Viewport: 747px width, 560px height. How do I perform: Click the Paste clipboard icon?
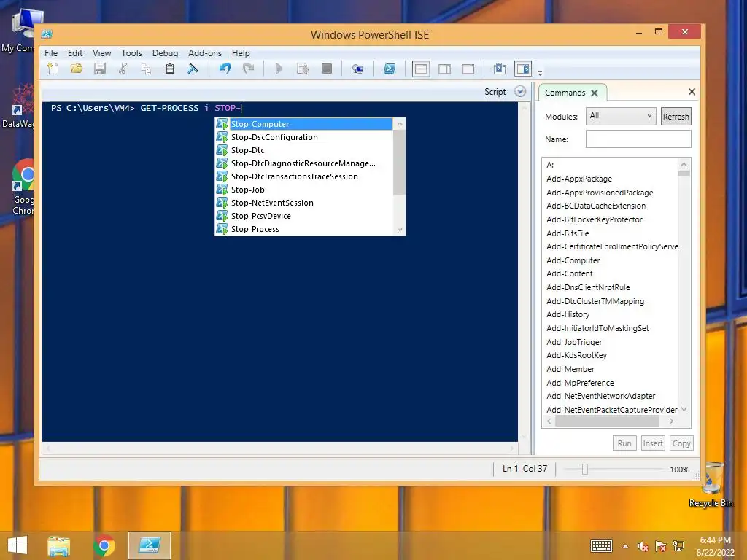tap(169, 69)
